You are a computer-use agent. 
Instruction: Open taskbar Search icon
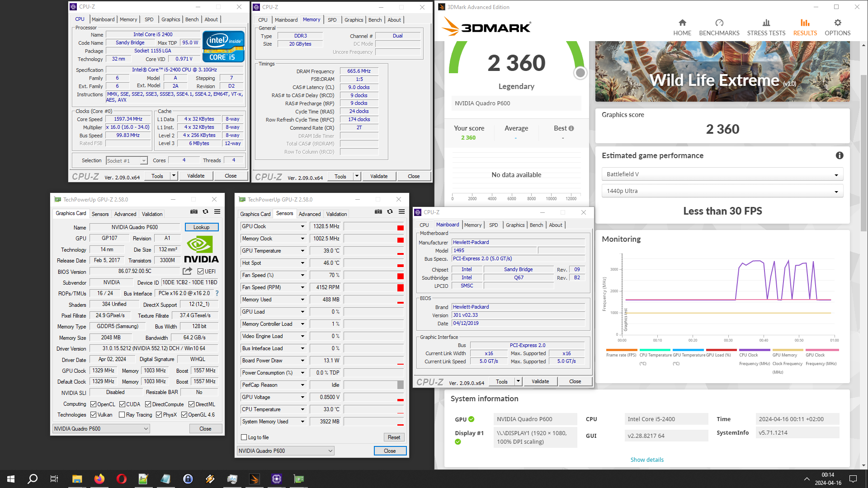33,479
